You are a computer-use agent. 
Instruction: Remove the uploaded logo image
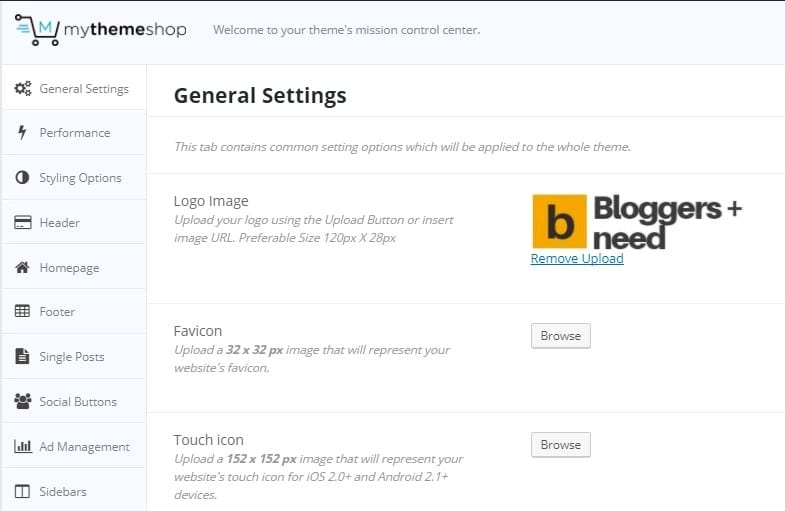click(577, 259)
